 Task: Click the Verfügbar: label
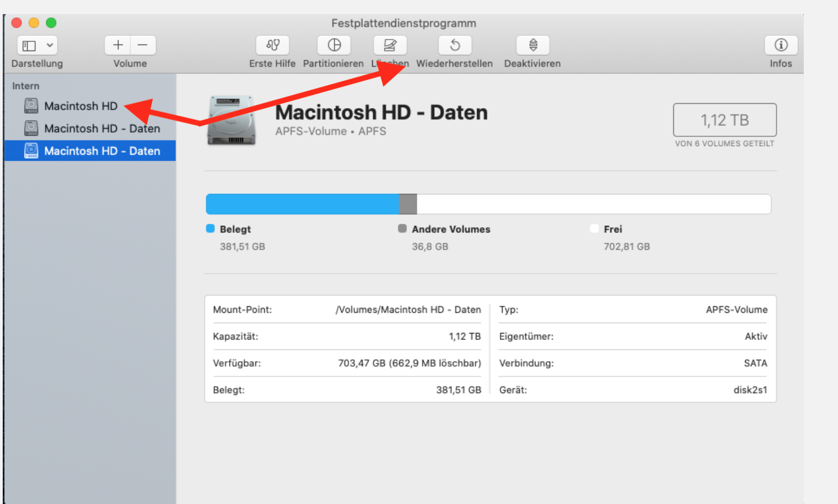[237, 363]
